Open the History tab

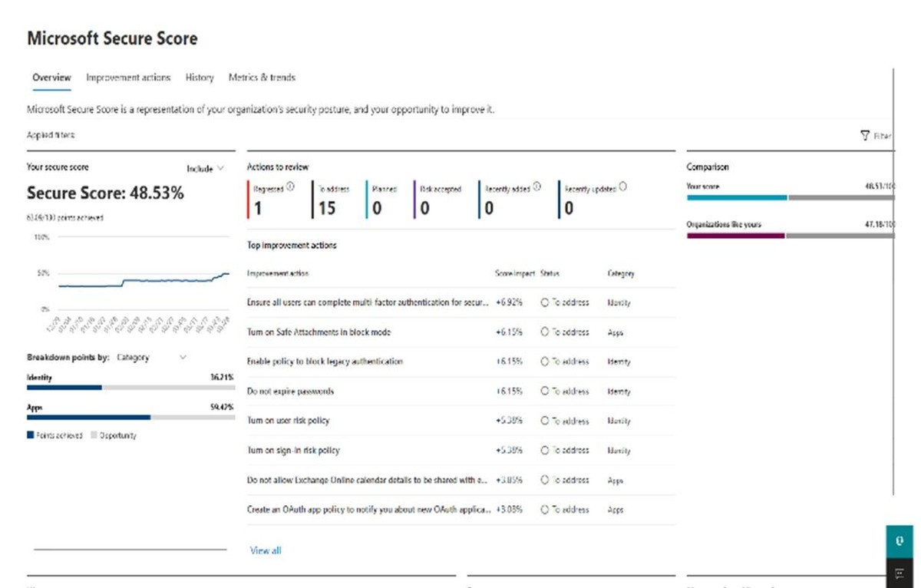(x=200, y=78)
